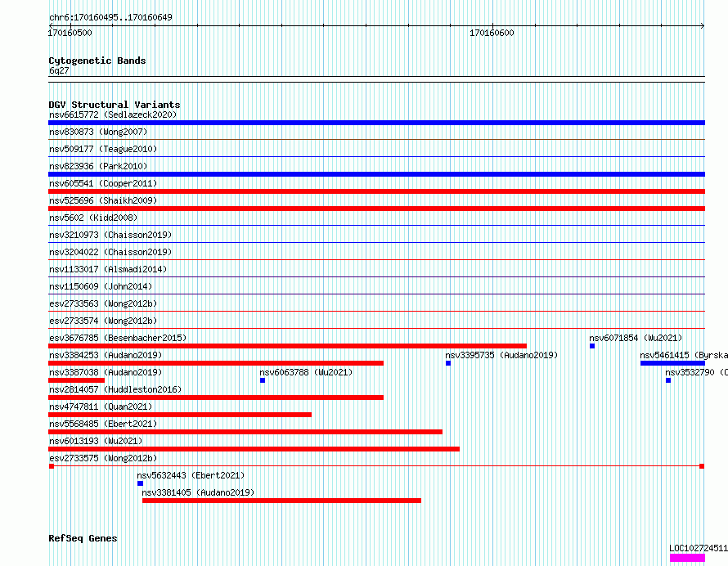The width and height of the screenshot is (728, 566).
Task: Select nsv3384253 (Audano2019) label
Action: [106, 355]
